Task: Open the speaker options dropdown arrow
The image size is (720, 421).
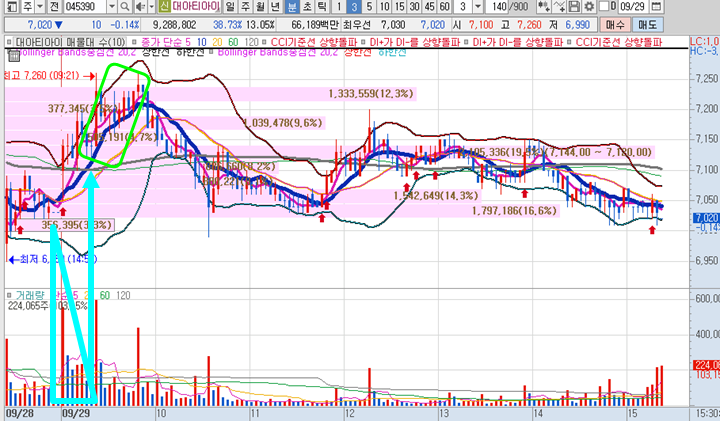Action: [x=151, y=6]
